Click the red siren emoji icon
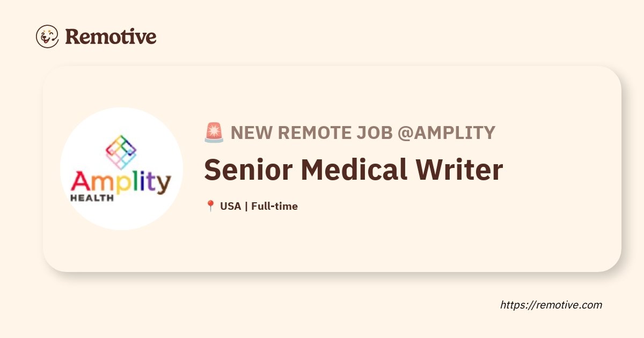 pyautogui.click(x=214, y=133)
